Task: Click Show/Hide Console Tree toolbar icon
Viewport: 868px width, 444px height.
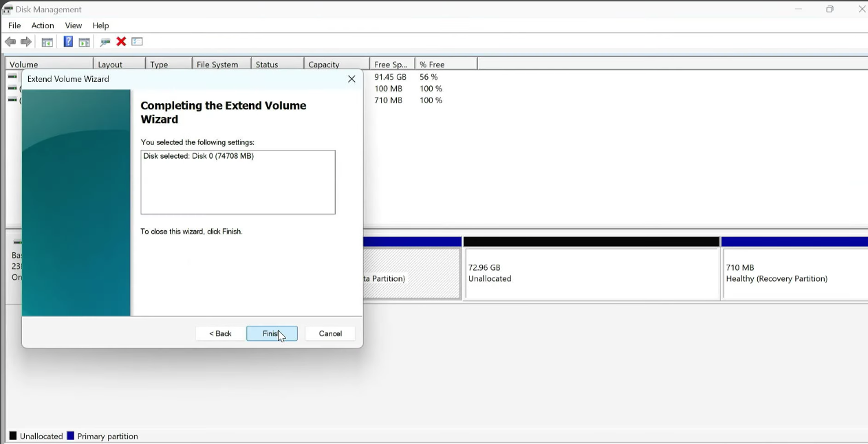Action: (47, 42)
